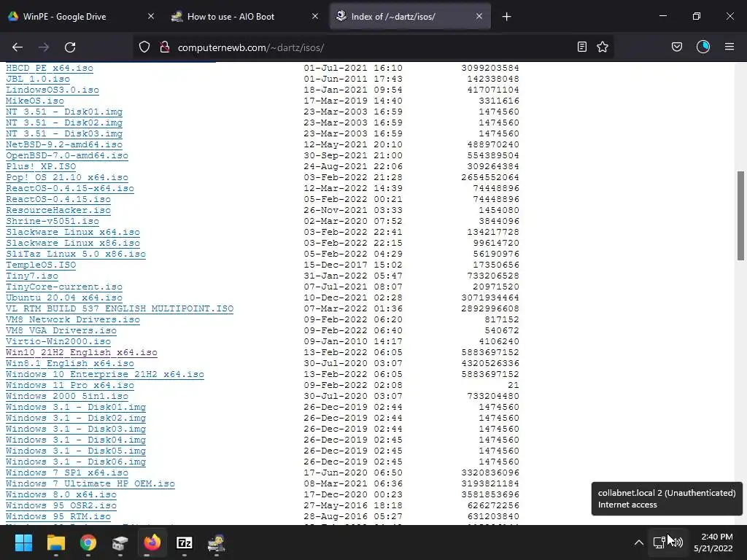The image size is (747, 560).
Task: Show hidden system tray icons
Action: 639,542
